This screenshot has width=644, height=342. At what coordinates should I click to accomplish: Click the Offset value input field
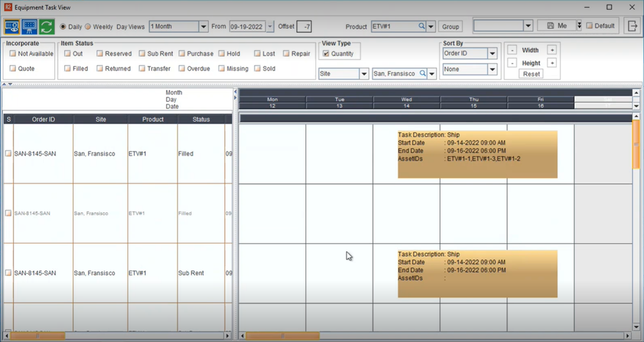coord(304,27)
